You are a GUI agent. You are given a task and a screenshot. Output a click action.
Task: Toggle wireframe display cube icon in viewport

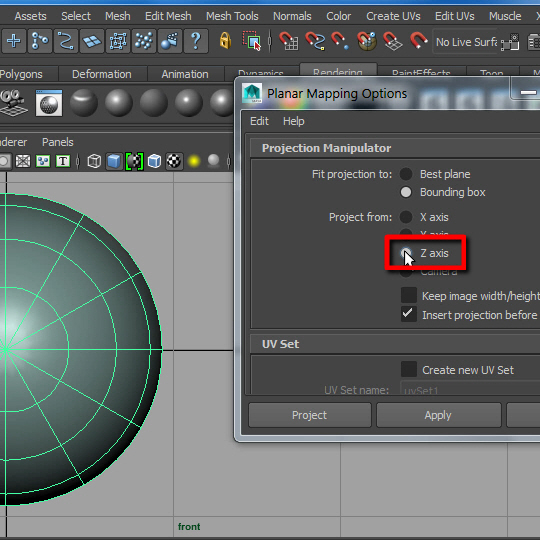(x=94, y=161)
